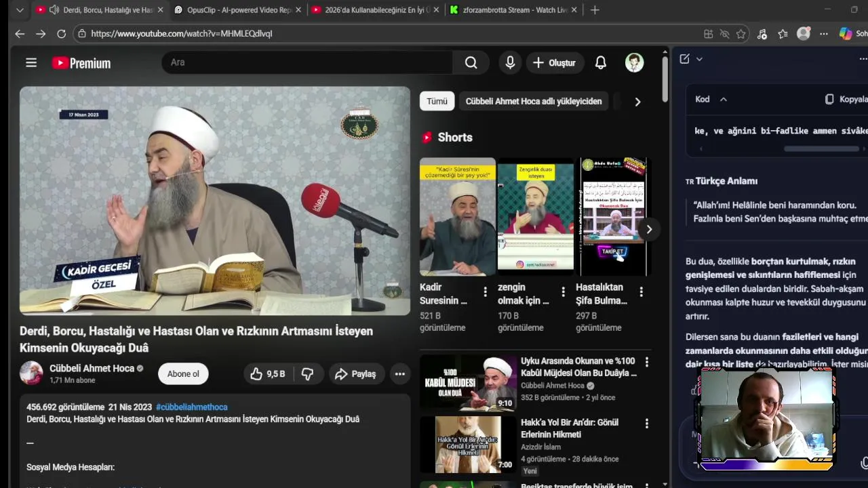868x488 pixels.
Task: Open Cübbeli Ahmet Hoca channel name link
Action: tap(92, 368)
